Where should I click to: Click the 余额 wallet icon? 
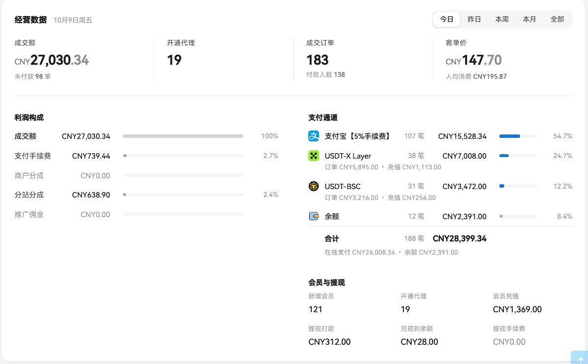(x=314, y=216)
